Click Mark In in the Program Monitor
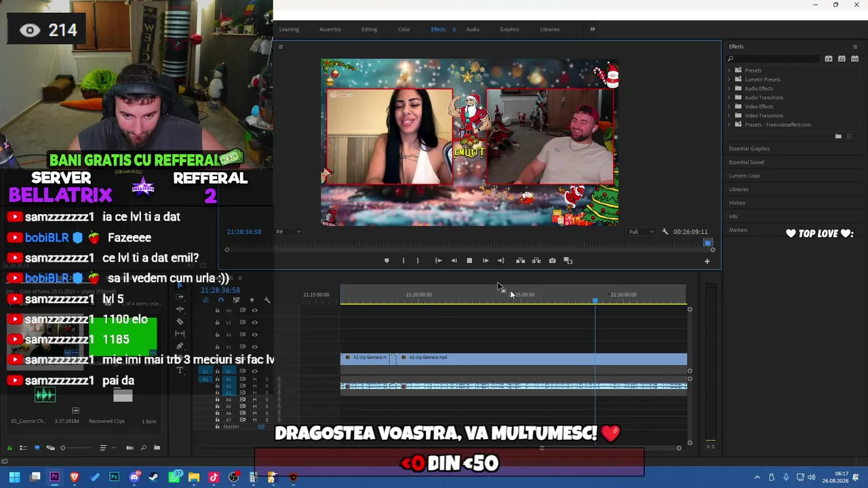Screen dimensions: 868x488 click(403, 261)
